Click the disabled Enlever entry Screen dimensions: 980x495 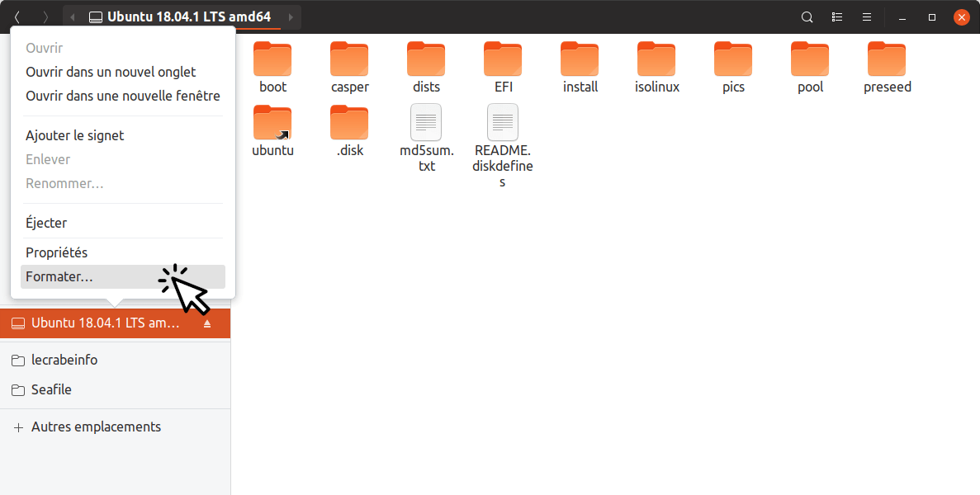123,159
